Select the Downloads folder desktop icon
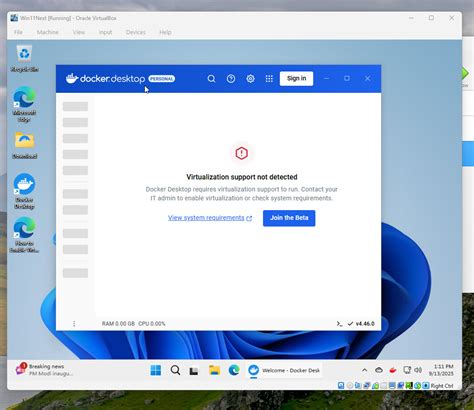The height and width of the screenshot is (410, 474). click(24, 145)
